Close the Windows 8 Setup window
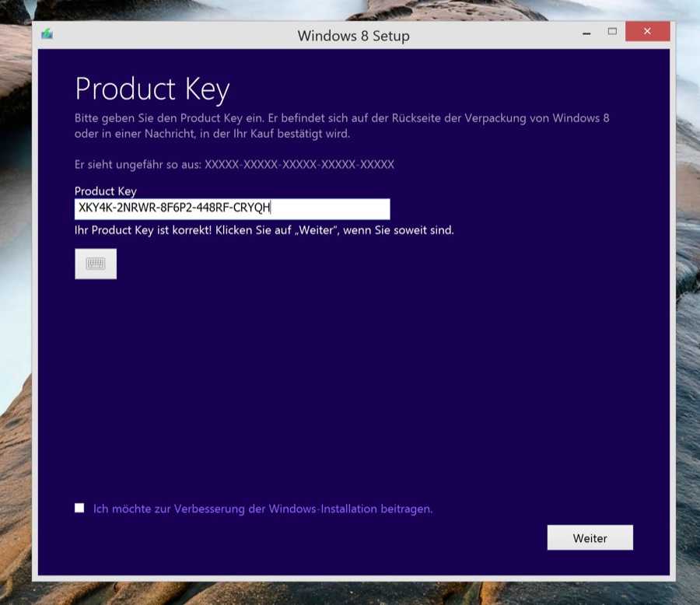700x605 pixels. (x=647, y=31)
